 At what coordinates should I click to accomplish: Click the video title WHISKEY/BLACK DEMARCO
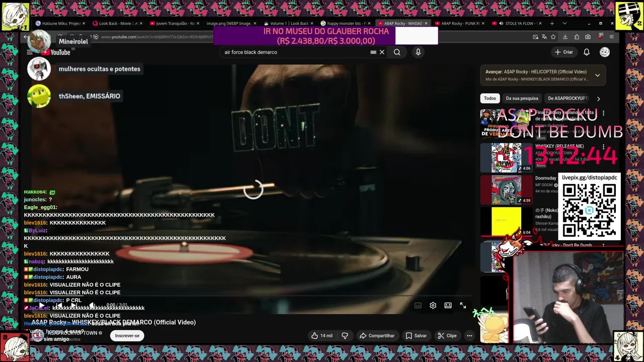click(114, 322)
